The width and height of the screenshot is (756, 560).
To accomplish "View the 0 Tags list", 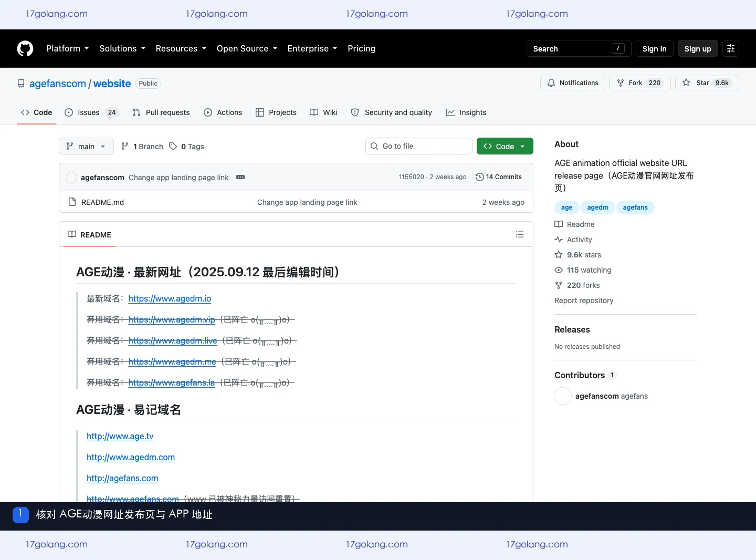I will [x=187, y=147].
